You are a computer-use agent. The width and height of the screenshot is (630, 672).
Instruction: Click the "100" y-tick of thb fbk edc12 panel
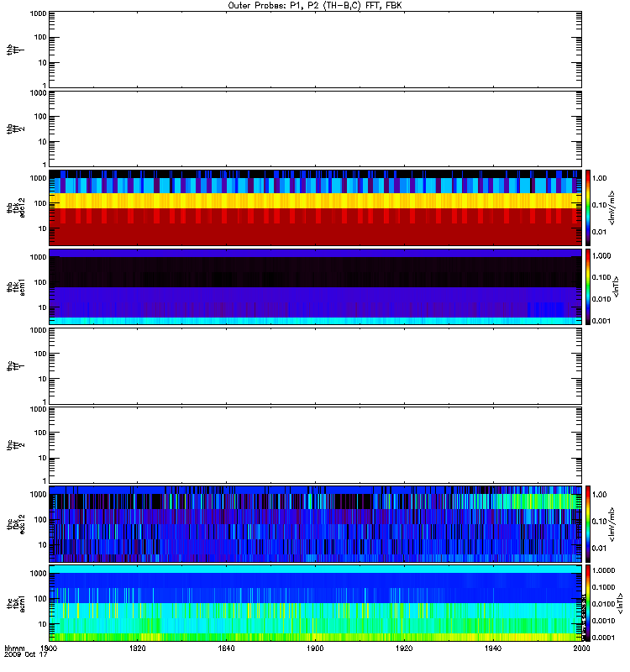click(40, 203)
